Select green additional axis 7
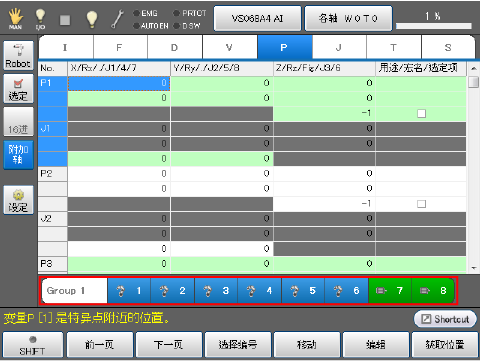This screenshot has width=480, height=361. [x=390, y=291]
